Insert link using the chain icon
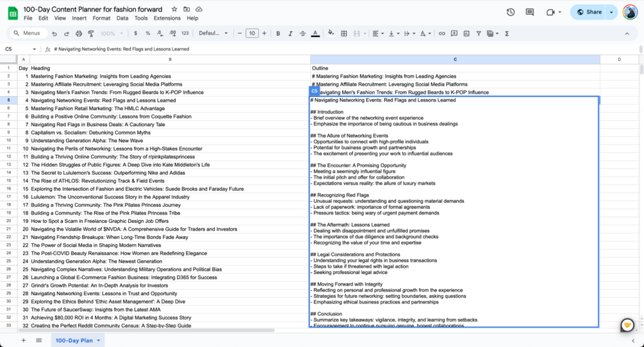The width and height of the screenshot is (644, 347). 442,34
